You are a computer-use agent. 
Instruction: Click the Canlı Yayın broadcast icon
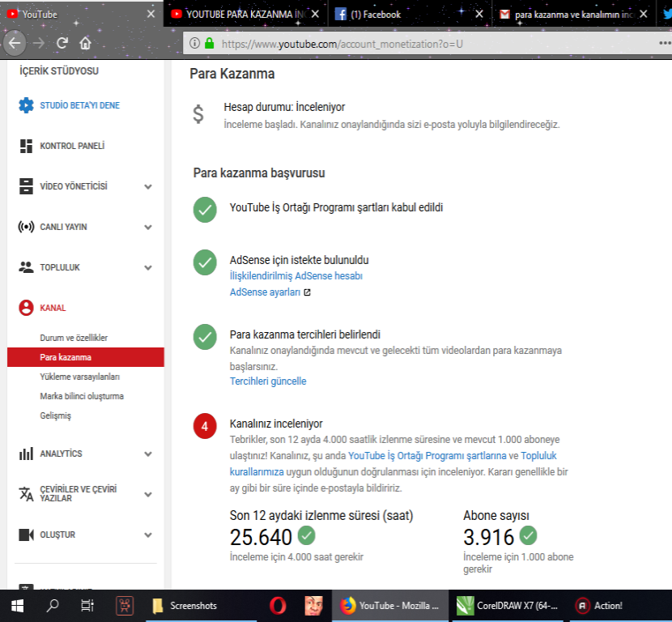point(26,226)
